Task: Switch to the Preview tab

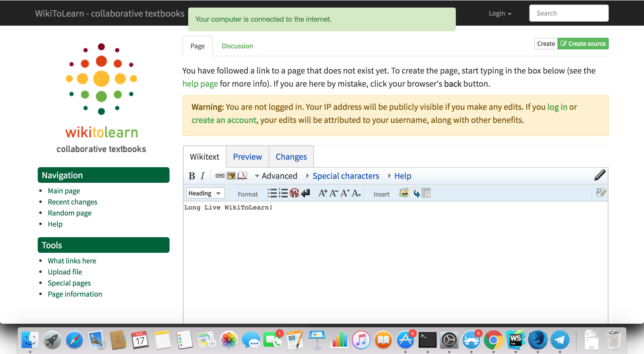Action: pyautogui.click(x=247, y=157)
